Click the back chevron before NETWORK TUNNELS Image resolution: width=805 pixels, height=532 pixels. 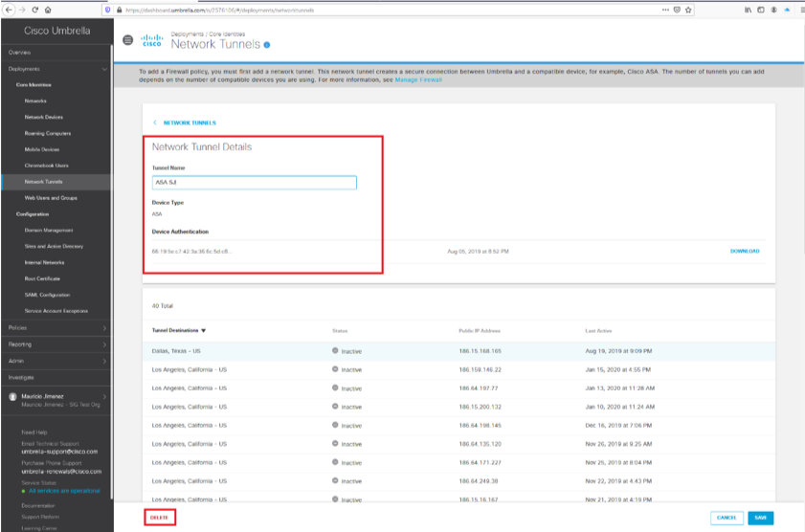tap(155, 122)
